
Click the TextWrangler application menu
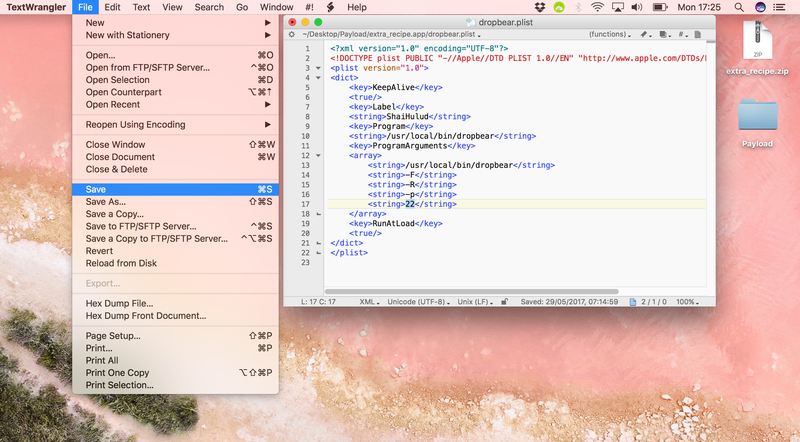coord(36,7)
